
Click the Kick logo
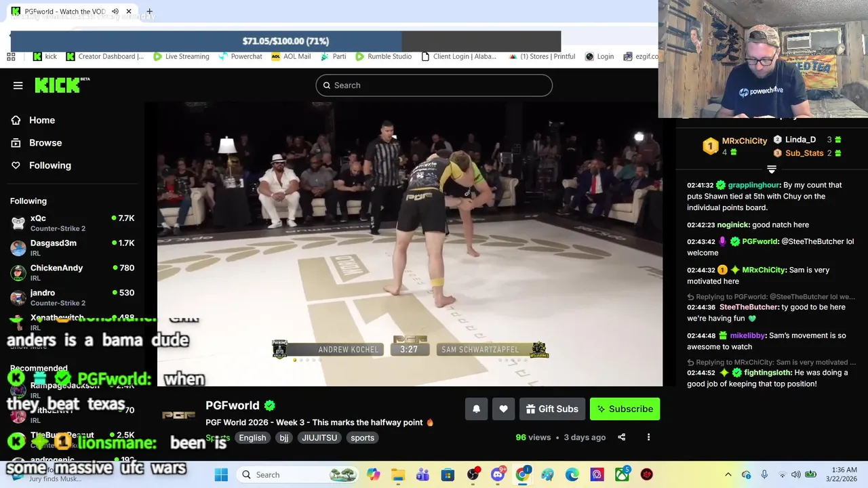[x=61, y=85]
